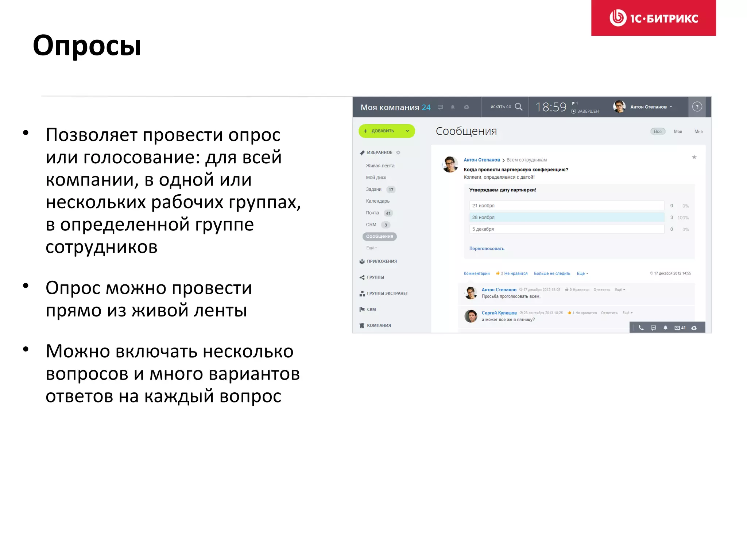The height and width of the screenshot is (560, 747).
Task: Open Живая лента in sidebar
Action: [380, 166]
